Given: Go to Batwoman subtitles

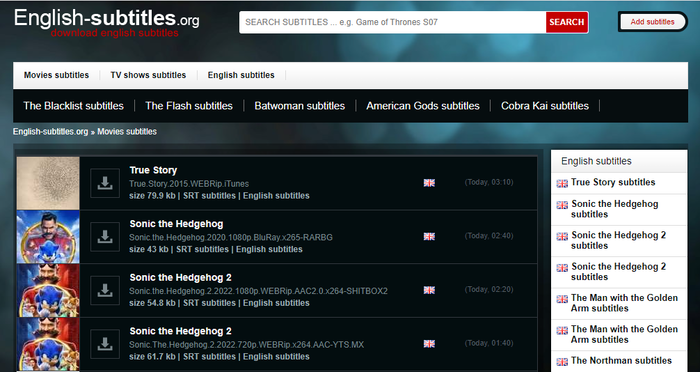Looking at the screenshot, I should pos(300,106).
